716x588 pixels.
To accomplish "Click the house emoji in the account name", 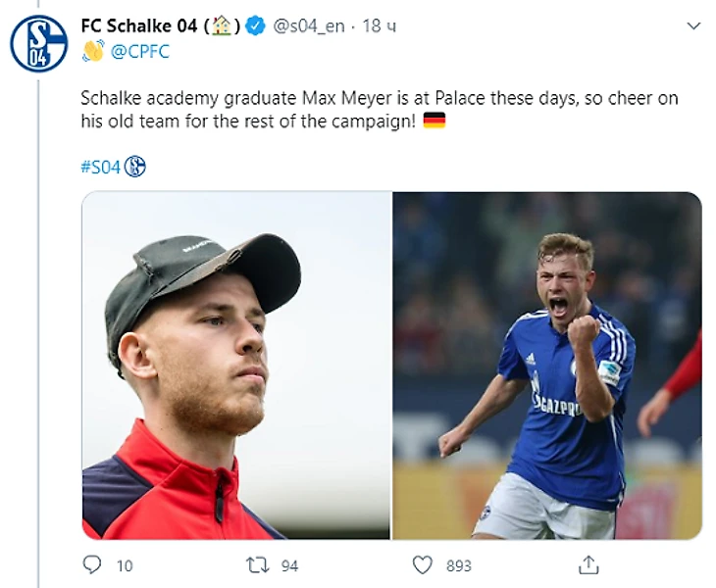I will (222, 26).
